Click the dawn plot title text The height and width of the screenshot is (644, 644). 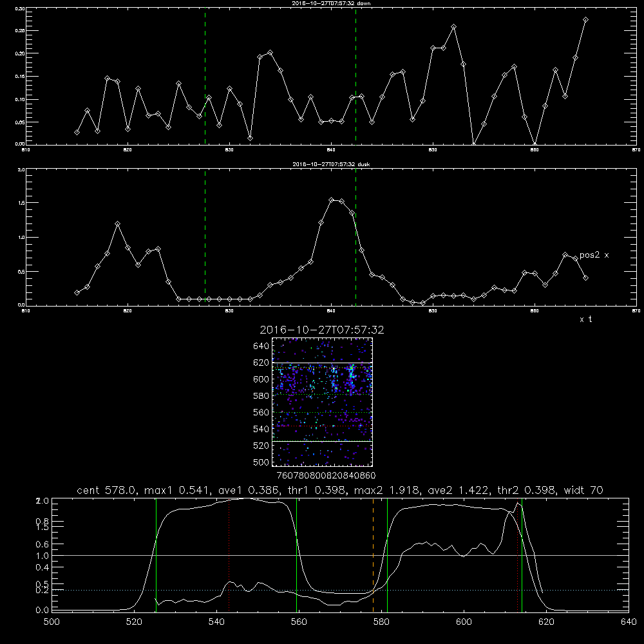point(331,3)
